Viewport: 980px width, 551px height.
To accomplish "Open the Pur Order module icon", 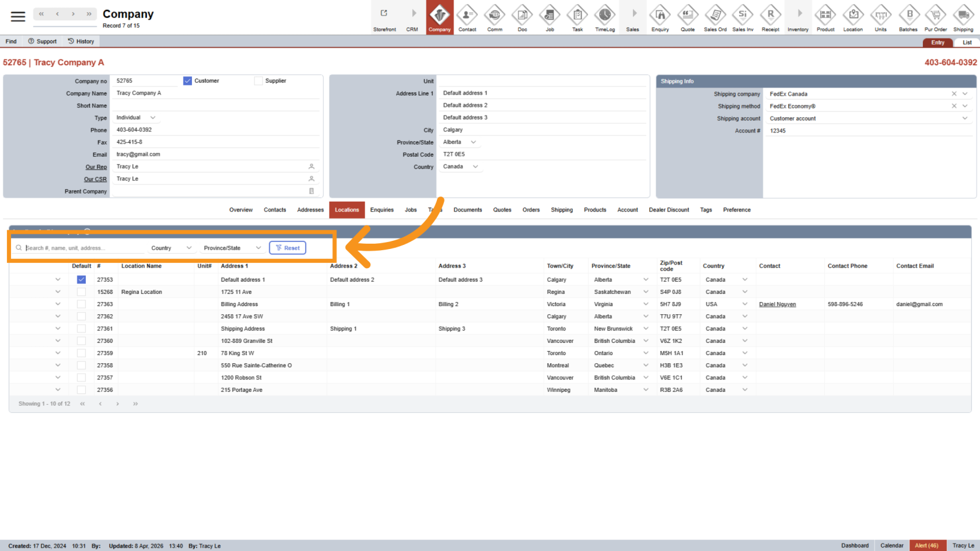I will (x=936, y=17).
